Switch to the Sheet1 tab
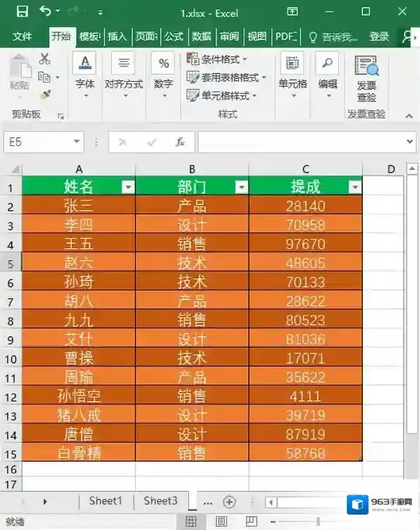The width and height of the screenshot is (420, 530). click(x=106, y=501)
